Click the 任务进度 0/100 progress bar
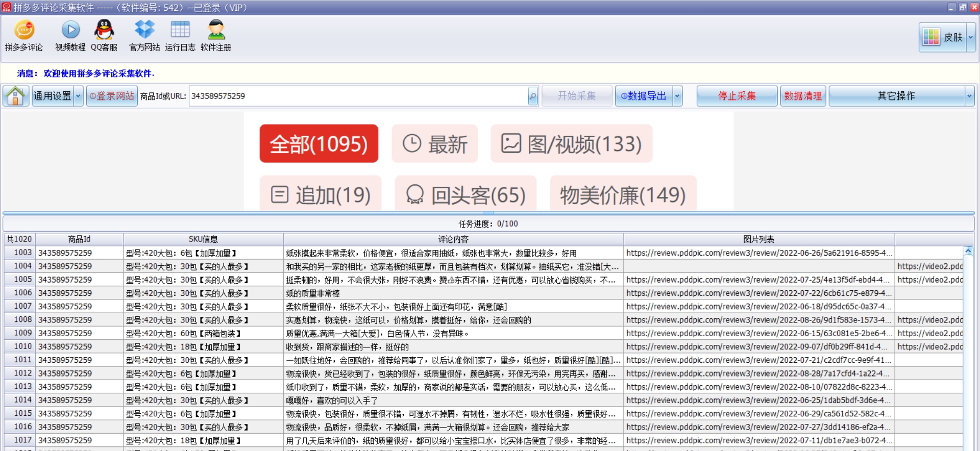This screenshot has height=451, width=980. point(488,223)
